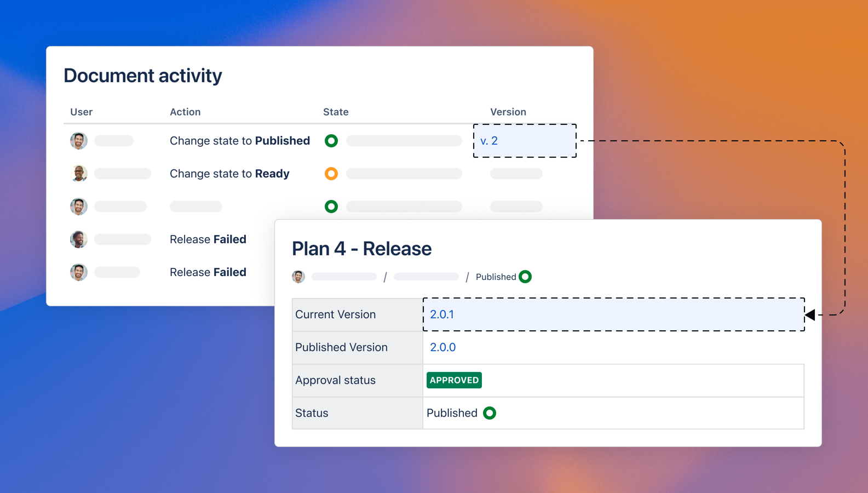Click the 'Status' label cell
Image resolution: width=868 pixels, height=493 pixels.
[358, 413]
